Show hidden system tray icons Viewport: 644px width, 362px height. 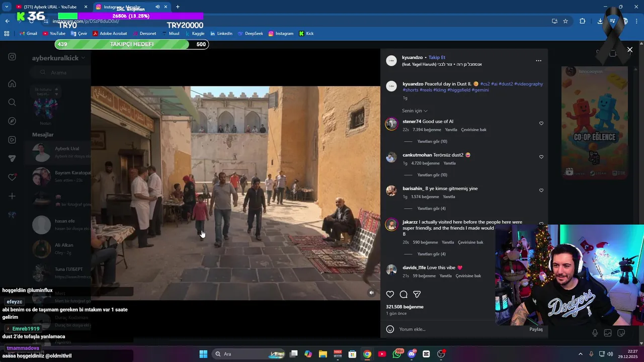tap(580, 354)
